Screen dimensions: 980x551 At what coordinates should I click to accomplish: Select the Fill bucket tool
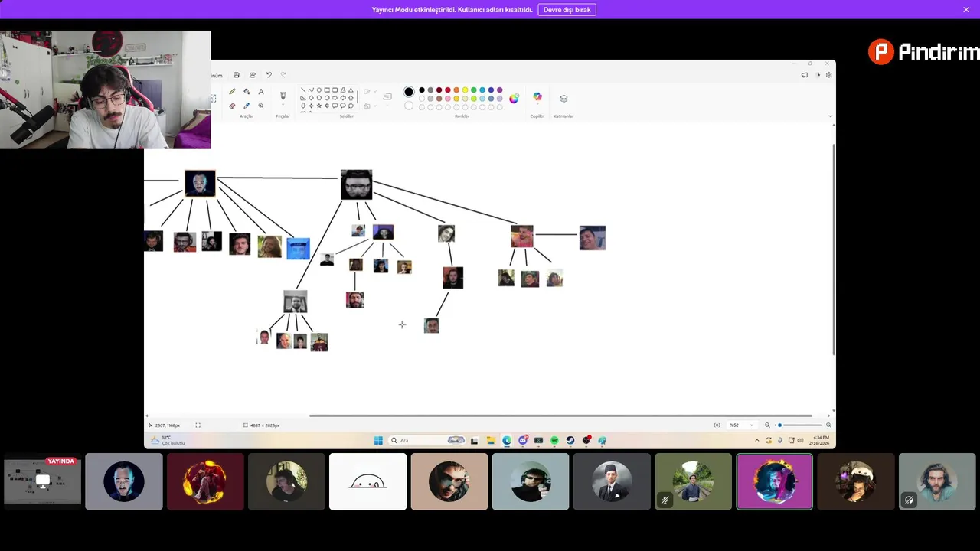[247, 91]
